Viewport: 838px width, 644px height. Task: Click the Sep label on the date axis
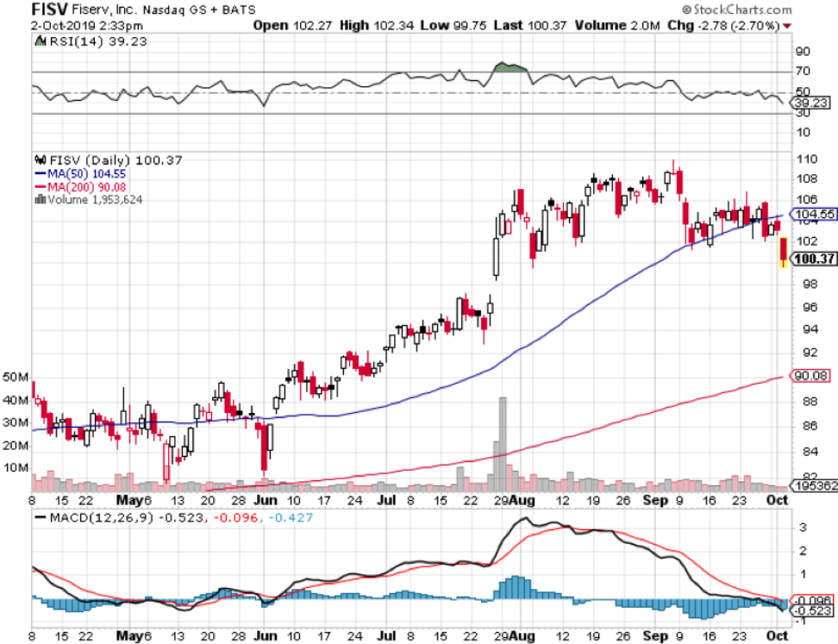pos(658,499)
